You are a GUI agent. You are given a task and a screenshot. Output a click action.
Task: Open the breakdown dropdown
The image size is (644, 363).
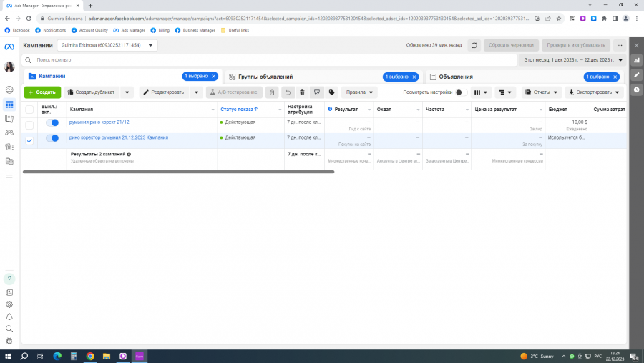pyautogui.click(x=504, y=92)
